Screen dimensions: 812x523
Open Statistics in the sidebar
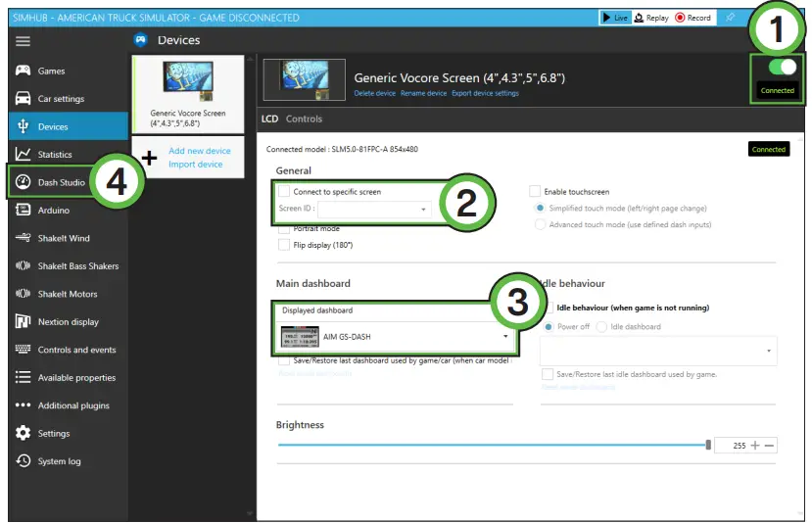point(68,155)
